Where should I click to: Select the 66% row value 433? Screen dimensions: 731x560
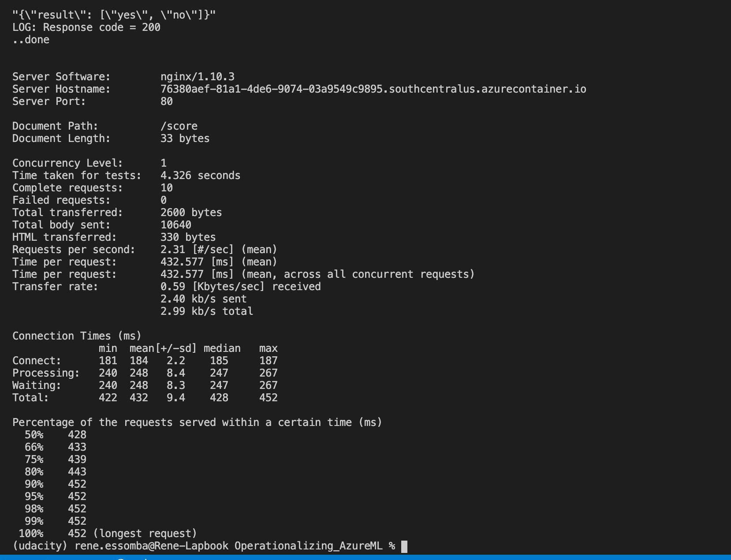click(x=77, y=447)
